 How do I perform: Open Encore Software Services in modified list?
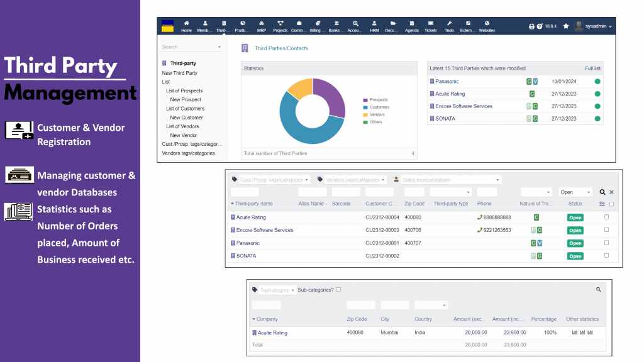[464, 106]
